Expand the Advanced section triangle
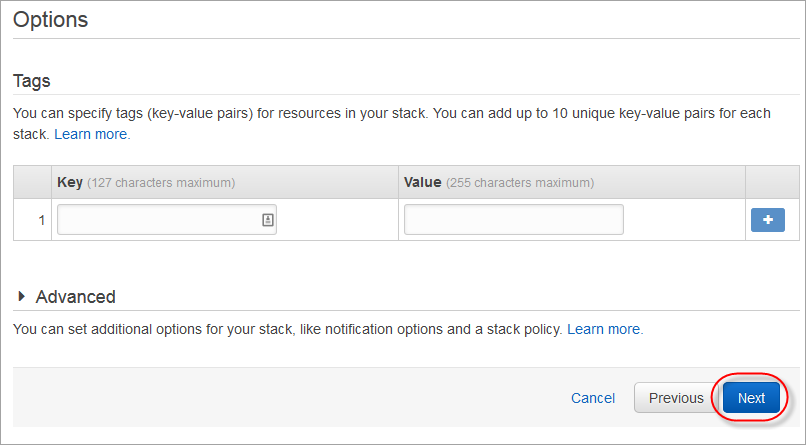Screen dimensions: 806x445 pyautogui.click(x=22, y=297)
